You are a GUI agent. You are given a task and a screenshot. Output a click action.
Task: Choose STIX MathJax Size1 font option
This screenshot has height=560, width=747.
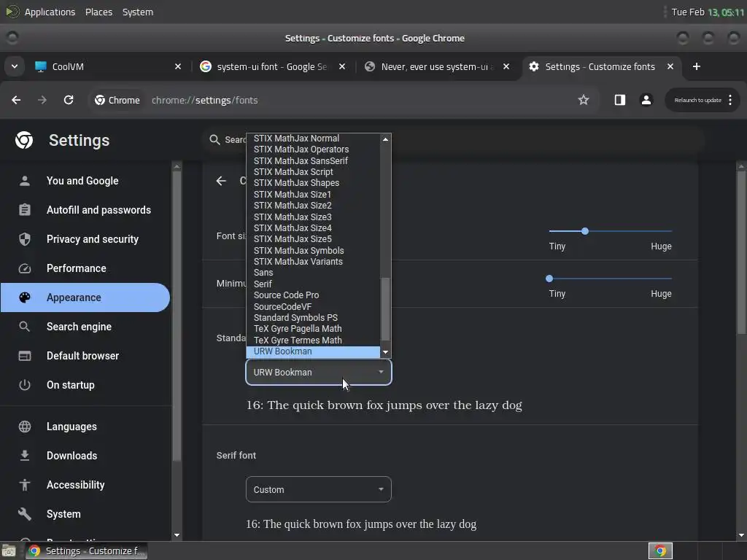point(313,194)
